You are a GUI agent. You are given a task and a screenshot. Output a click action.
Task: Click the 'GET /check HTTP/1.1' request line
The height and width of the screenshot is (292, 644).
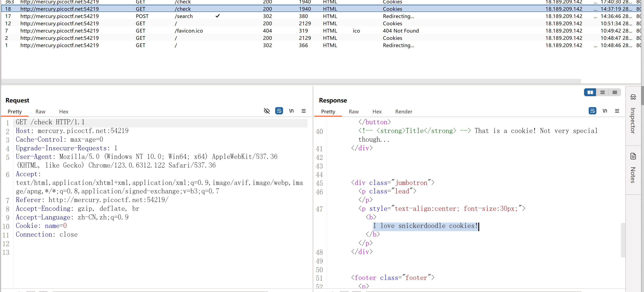tap(50, 122)
